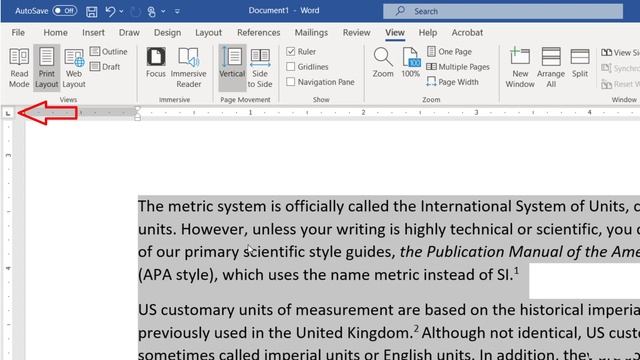Open the Help tab
The image size is (640, 360).
428,32
